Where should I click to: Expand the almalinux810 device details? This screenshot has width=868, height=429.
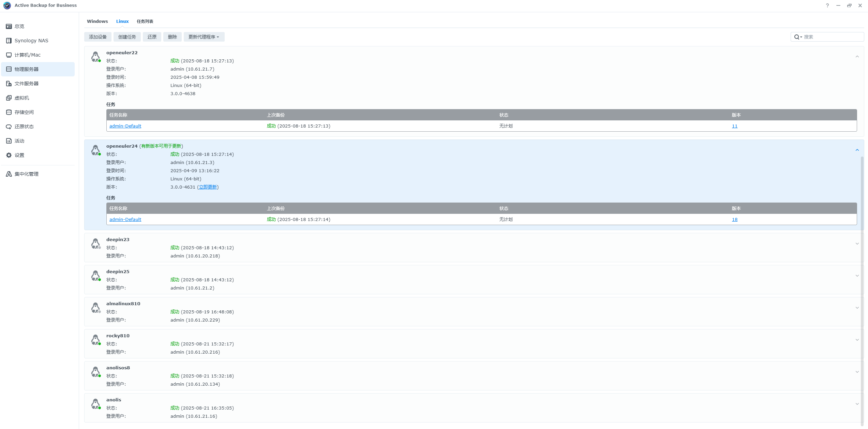[x=857, y=308]
